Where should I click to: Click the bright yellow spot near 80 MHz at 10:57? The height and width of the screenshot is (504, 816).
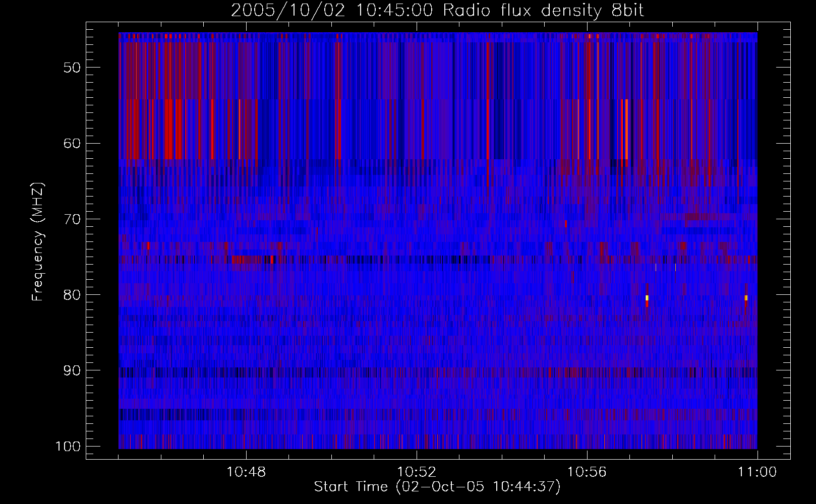click(x=647, y=298)
